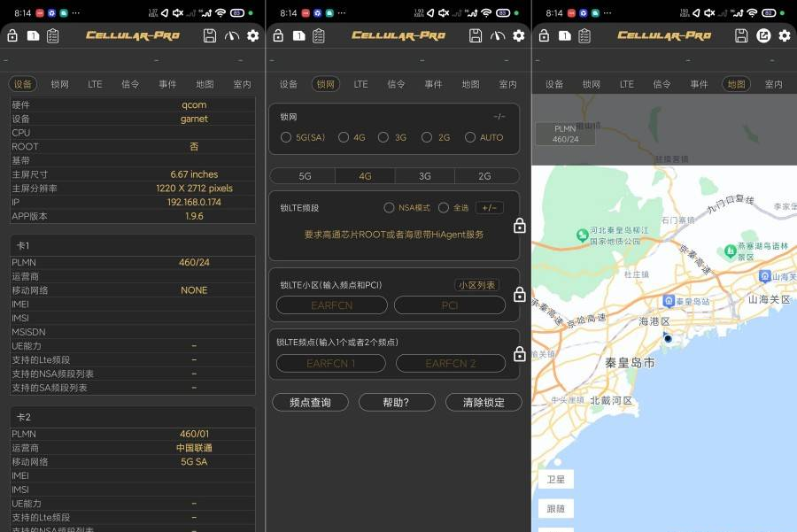The width and height of the screenshot is (797, 532).
Task: Click the floppy-disk save icon on the left screen
Action: tap(210, 35)
